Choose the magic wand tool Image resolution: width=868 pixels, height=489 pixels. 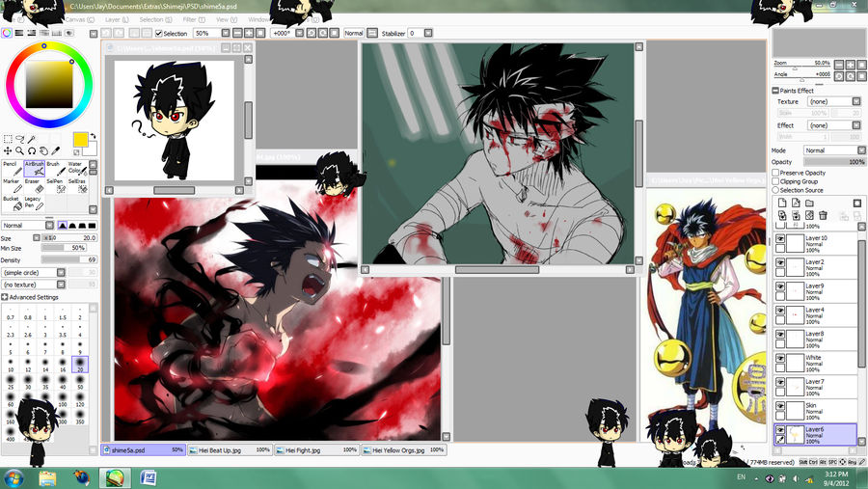[x=32, y=139]
